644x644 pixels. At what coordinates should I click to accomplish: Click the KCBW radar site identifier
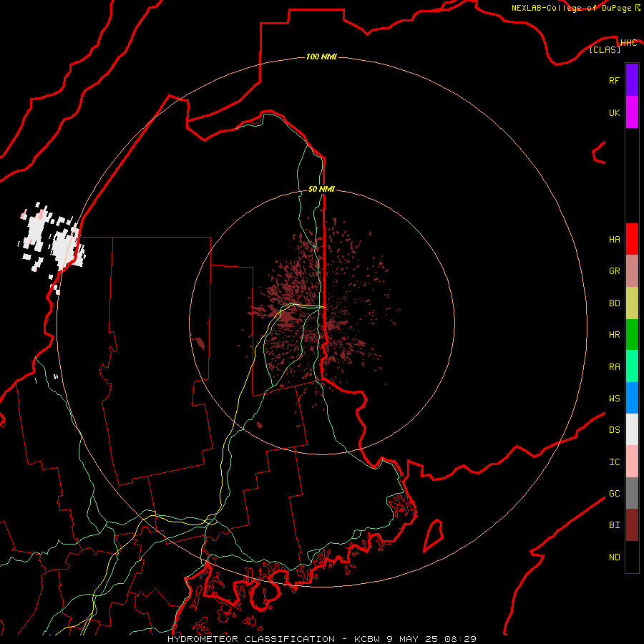(367, 639)
